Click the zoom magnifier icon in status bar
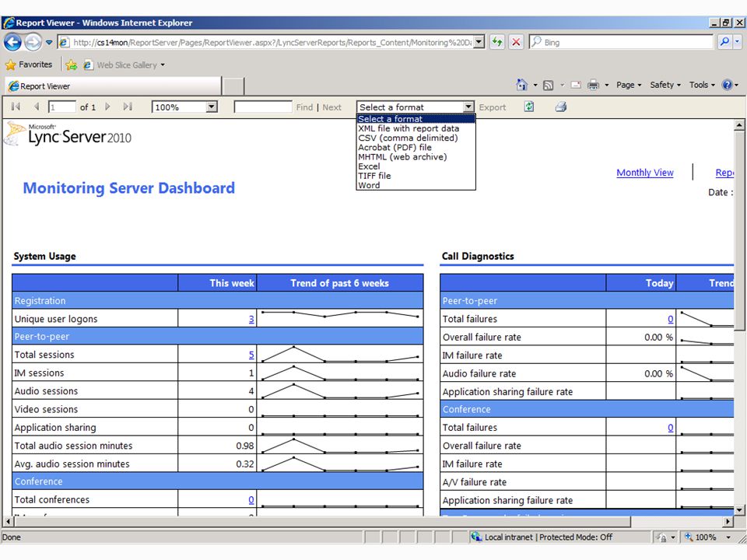The image size is (747, 560). click(x=689, y=537)
